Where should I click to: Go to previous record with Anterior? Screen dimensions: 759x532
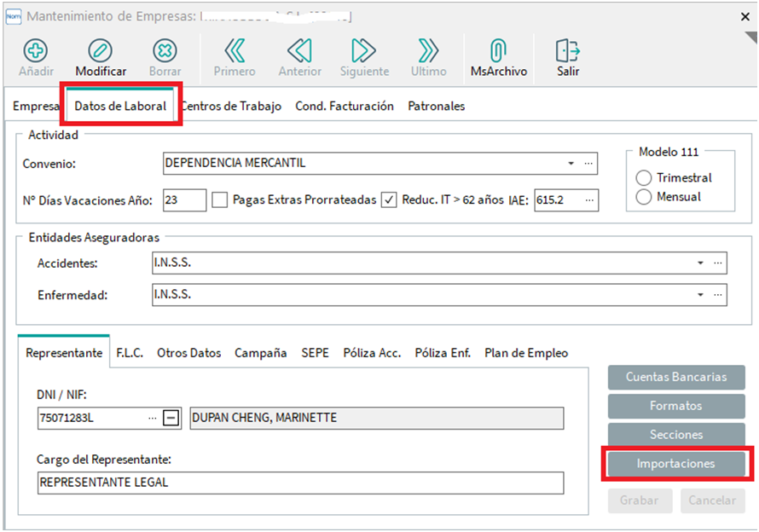coord(299,50)
